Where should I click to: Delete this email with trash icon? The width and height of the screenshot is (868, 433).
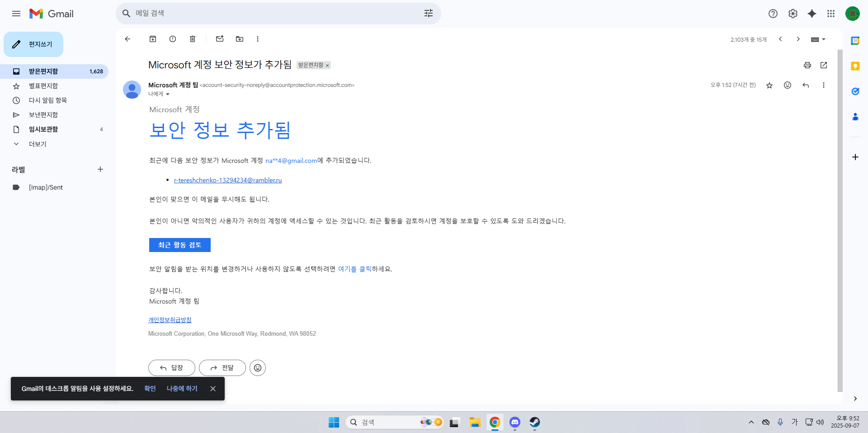(x=193, y=39)
